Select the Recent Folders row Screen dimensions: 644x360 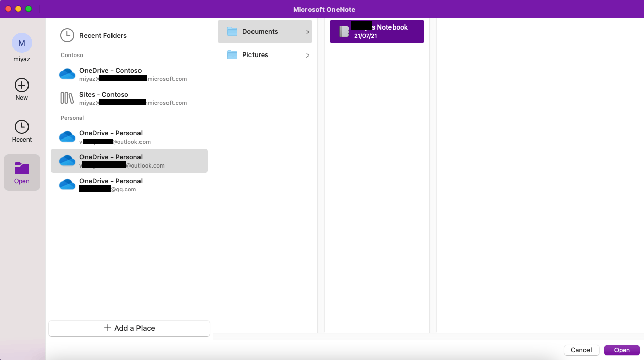pos(129,35)
